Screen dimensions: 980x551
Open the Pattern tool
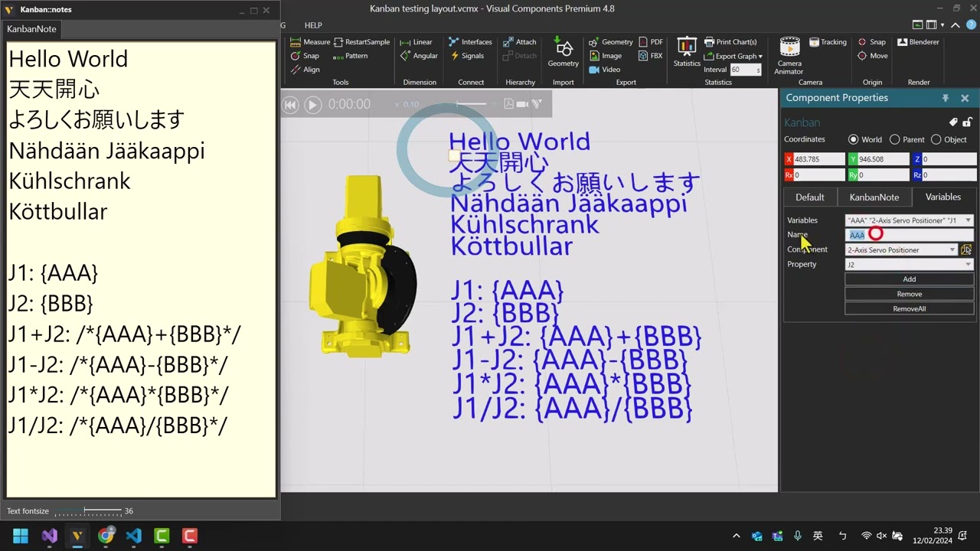351,56
